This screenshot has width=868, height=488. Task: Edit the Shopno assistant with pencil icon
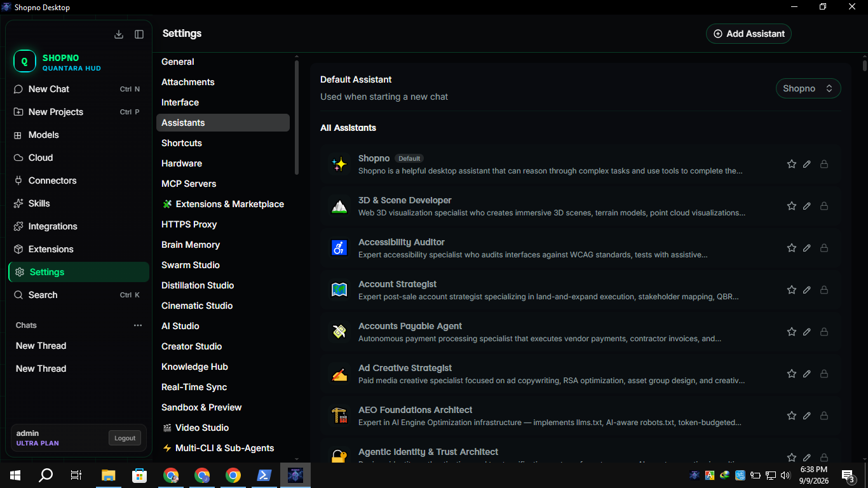tap(807, 164)
